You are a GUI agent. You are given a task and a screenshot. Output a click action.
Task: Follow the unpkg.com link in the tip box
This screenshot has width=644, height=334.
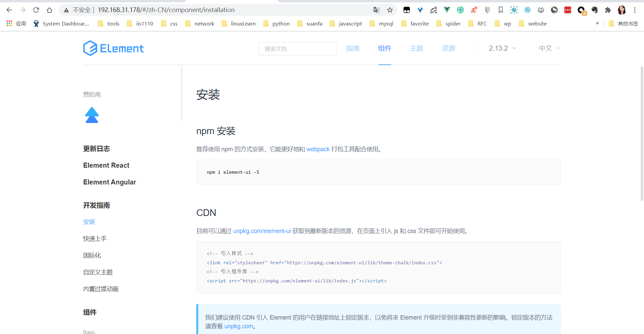click(239, 326)
